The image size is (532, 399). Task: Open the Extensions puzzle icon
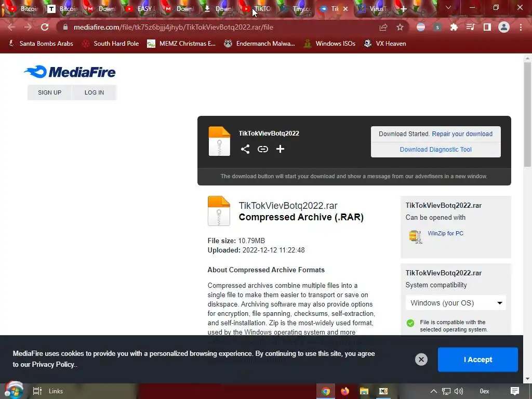click(454, 27)
